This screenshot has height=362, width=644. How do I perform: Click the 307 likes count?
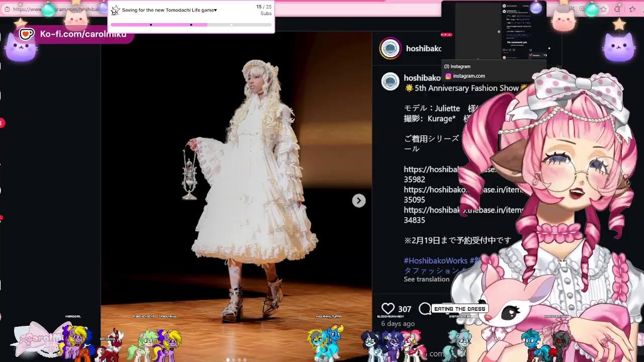405,309
